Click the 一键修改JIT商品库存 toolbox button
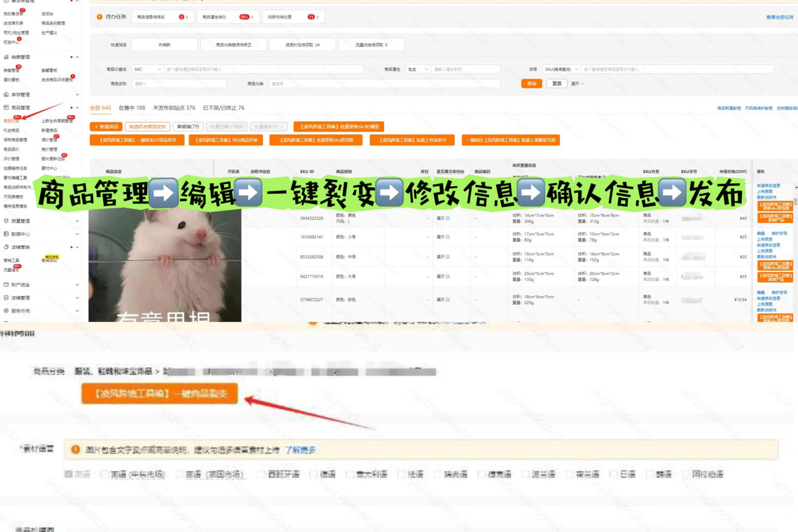 [137, 140]
